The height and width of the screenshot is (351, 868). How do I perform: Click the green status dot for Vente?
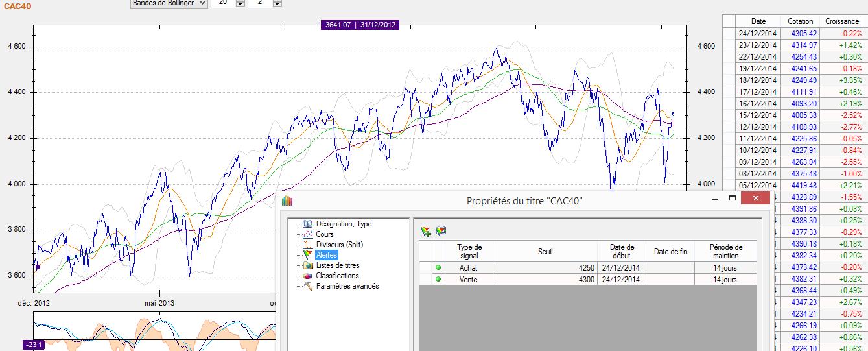438,280
